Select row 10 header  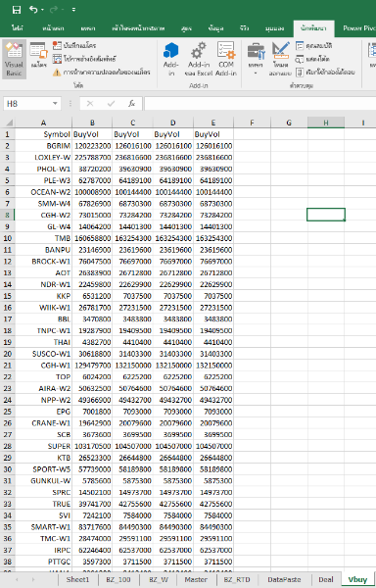pyautogui.click(x=8, y=238)
